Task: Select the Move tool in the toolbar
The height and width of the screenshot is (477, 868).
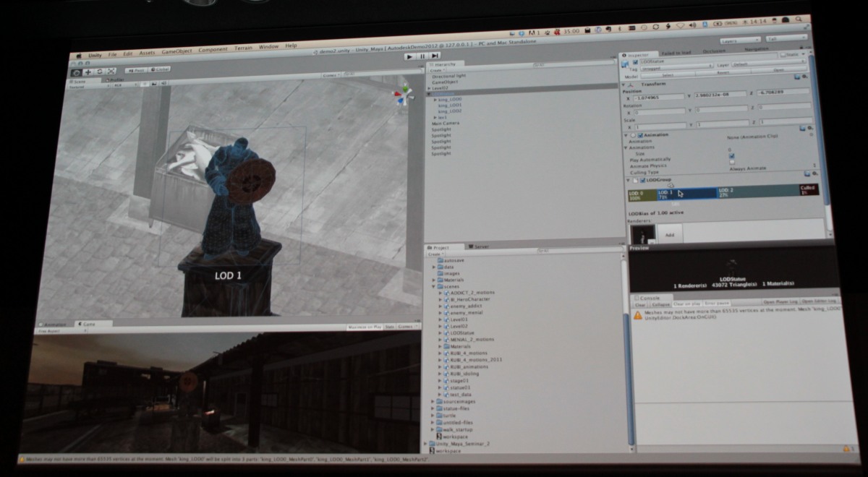Action: pos(88,72)
